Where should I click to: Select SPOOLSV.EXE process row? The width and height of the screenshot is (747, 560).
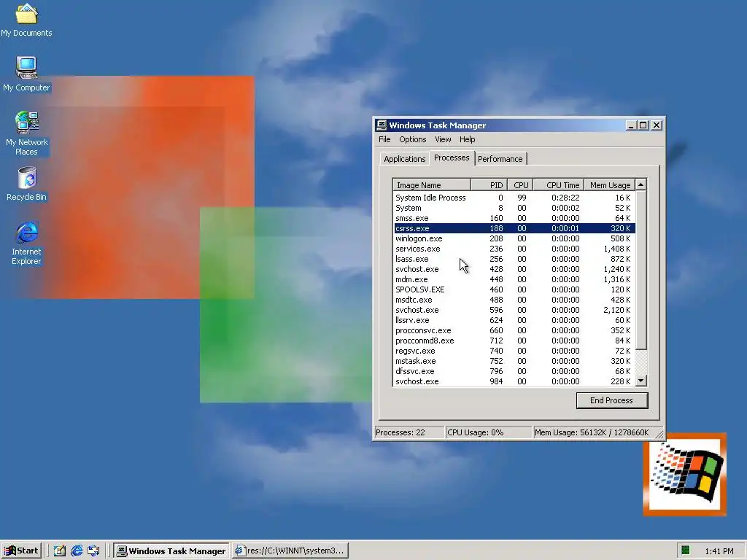click(x=514, y=289)
